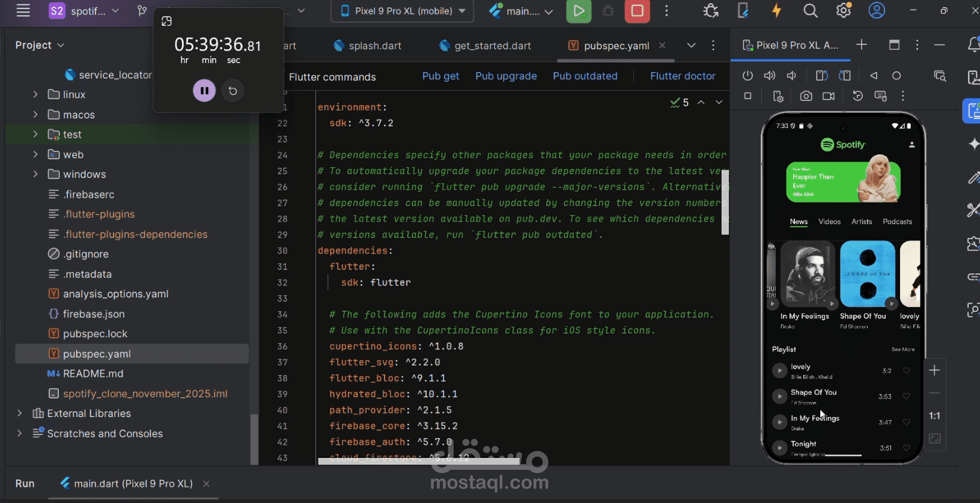Viewport: 980px width, 503px height.
Task: Expand the test folder
Action: [x=35, y=134]
